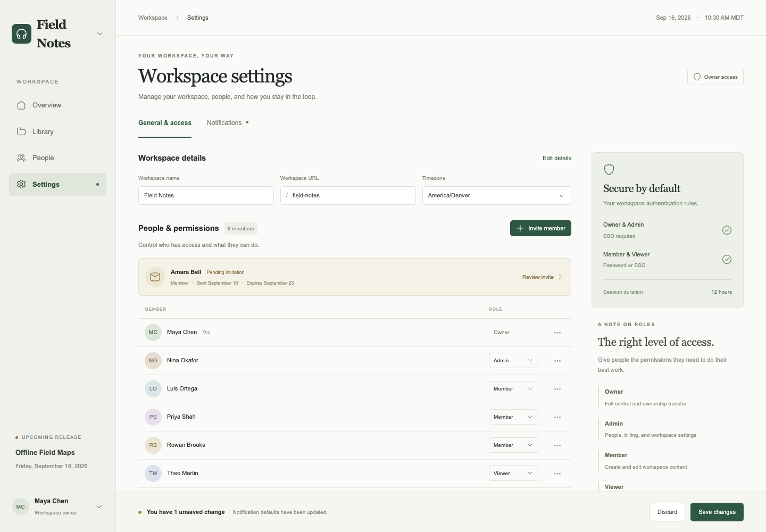Screen dimensions: 766x532
Task: Click the MC avatar in sidebar footer
Action: coord(21,507)
